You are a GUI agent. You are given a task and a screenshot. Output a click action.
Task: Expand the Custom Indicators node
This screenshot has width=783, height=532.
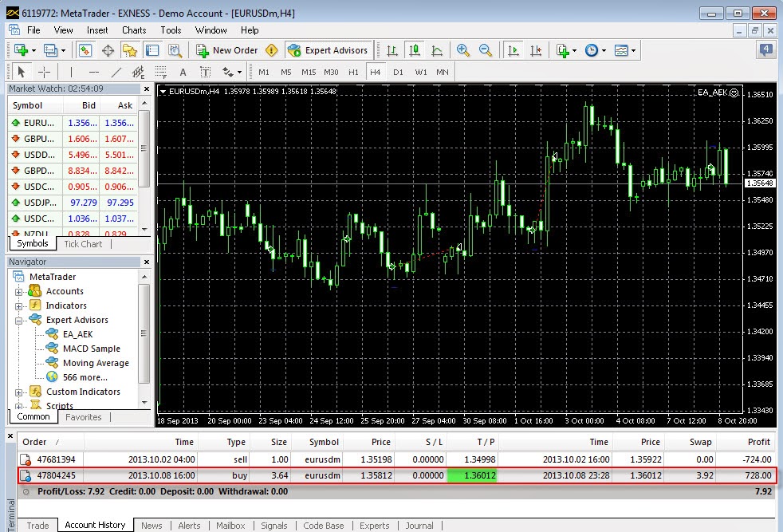coord(18,392)
